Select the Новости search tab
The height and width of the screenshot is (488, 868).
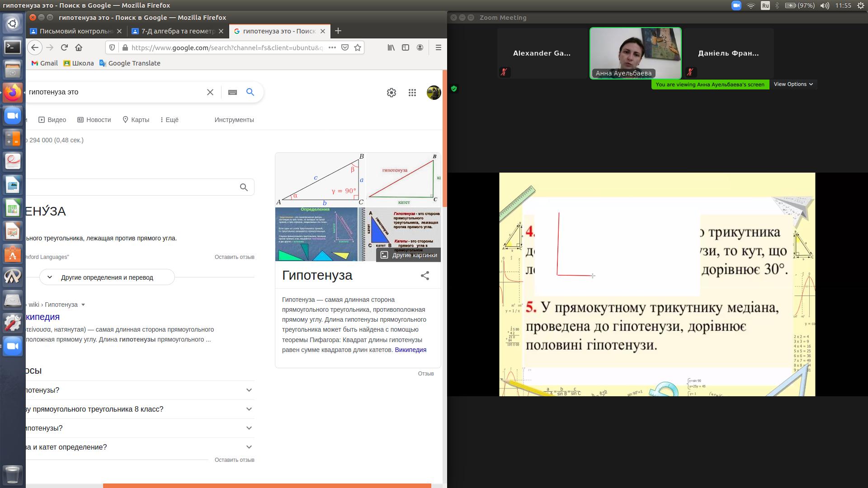point(94,120)
